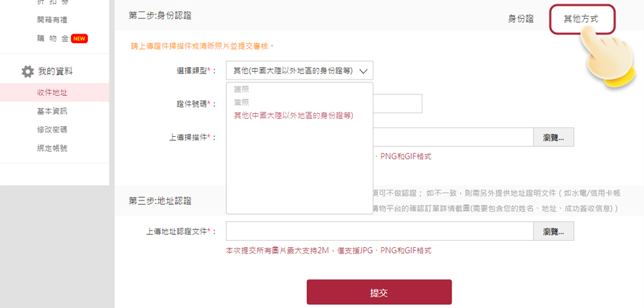Click 瀏覽 button for 上傳掃描件

click(x=553, y=138)
